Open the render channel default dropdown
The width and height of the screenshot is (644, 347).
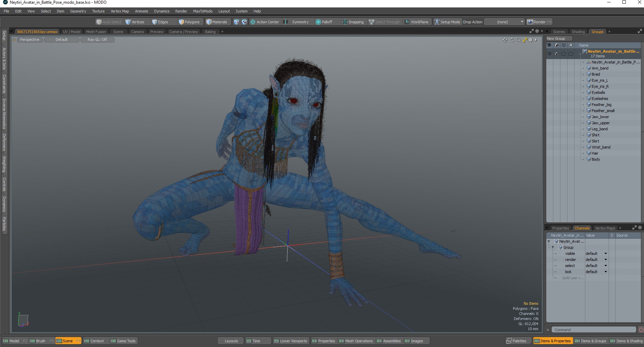pyautogui.click(x=596, y=260)
